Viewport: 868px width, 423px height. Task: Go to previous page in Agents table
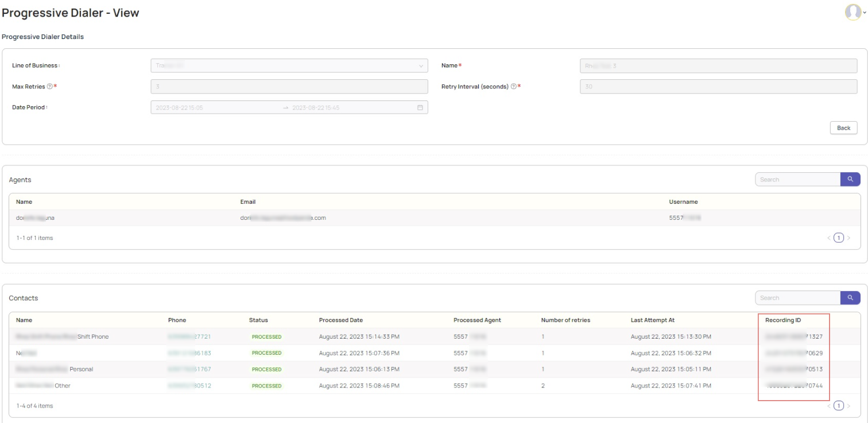[829, 238]
